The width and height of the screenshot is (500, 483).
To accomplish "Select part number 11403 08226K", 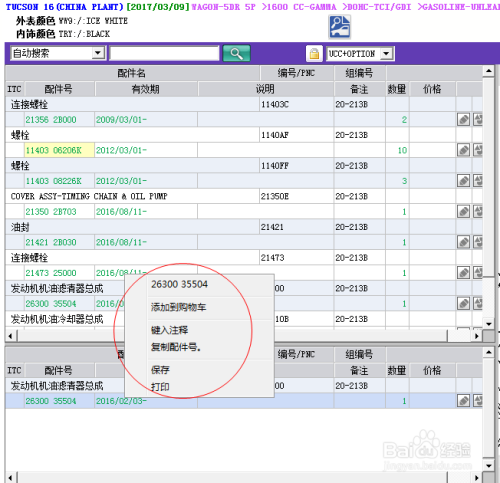I will point(53,181).
